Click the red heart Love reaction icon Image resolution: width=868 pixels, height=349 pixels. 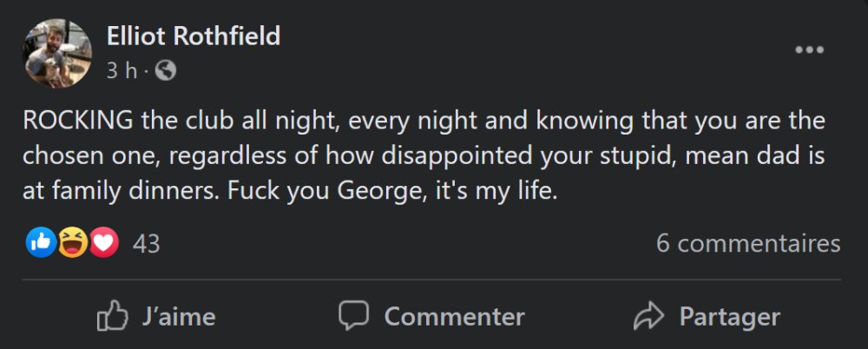tap(103, 244)
